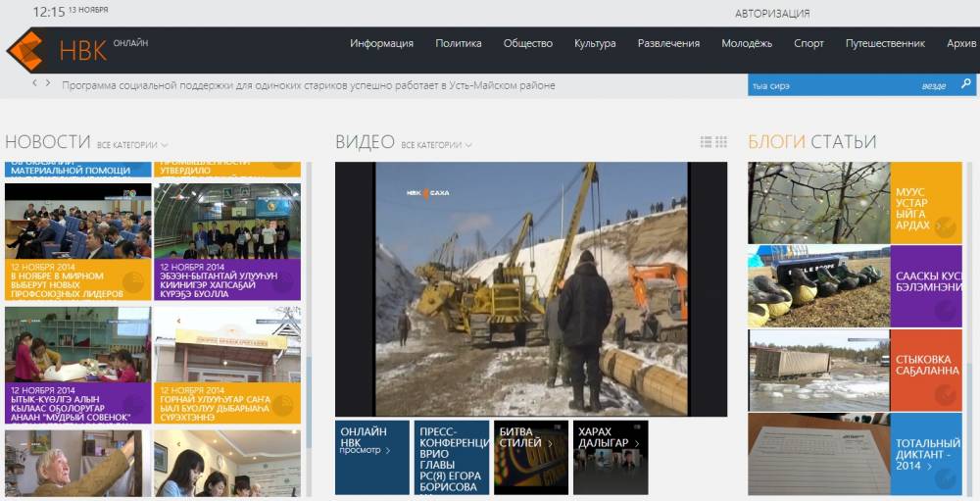Viewport: 980px width, 501px height.
Task: Open 'Харах далыгар' video thumbnail
Action: pos(611,457)
